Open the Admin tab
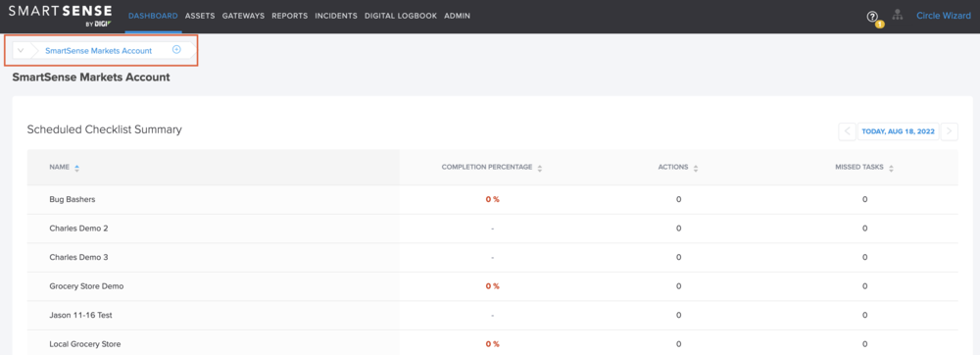 point(457,17)
